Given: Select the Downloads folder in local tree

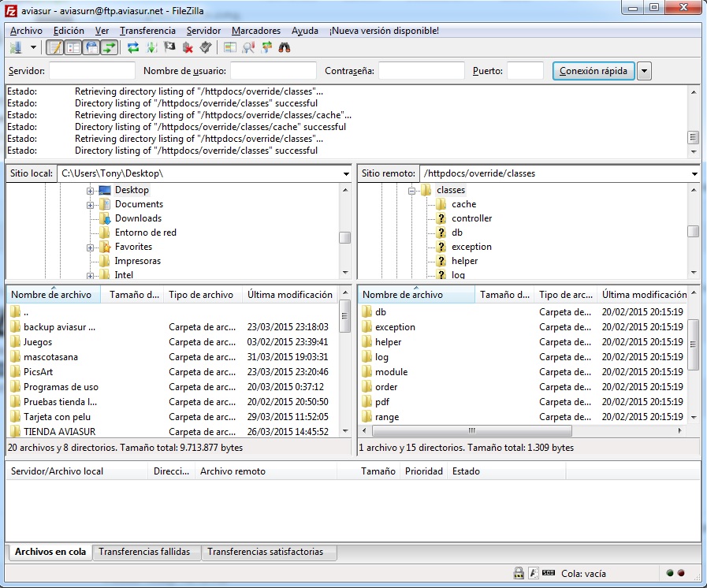Looking at the screenshot, I should [x=138, y=218].
